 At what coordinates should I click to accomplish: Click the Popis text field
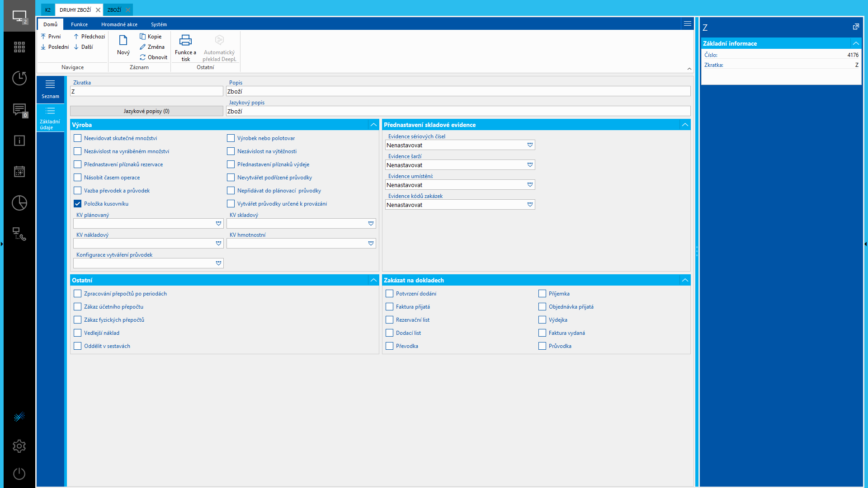[458, 91]
